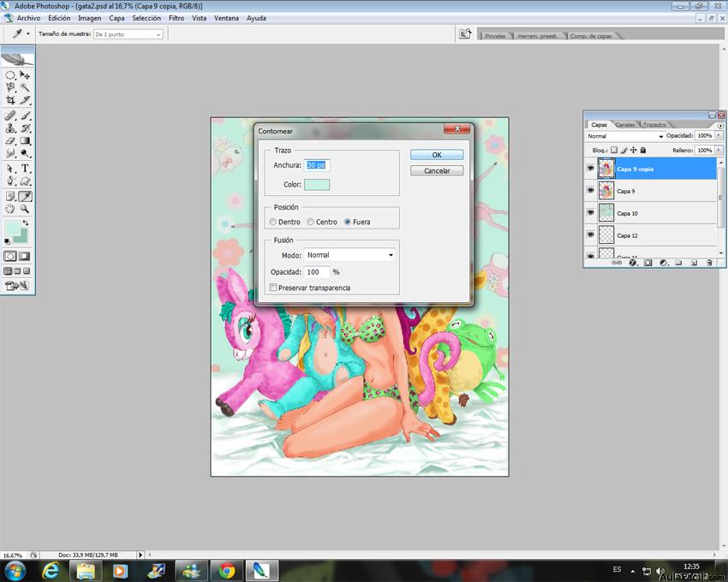728x582 pixels.
Task: Click Jump to ImageReady icon
Action: click(x=17, y=286)
